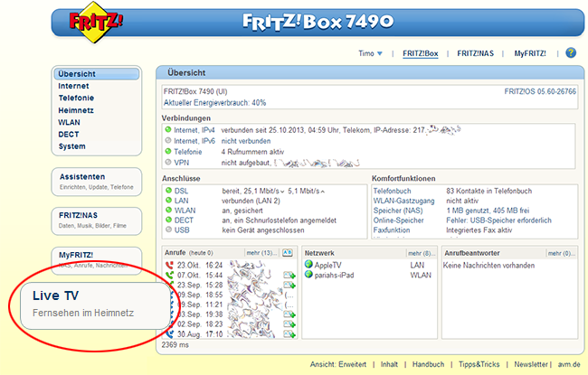
Task: Click the green status LED beside DSL
Action: tap(168, 191)
